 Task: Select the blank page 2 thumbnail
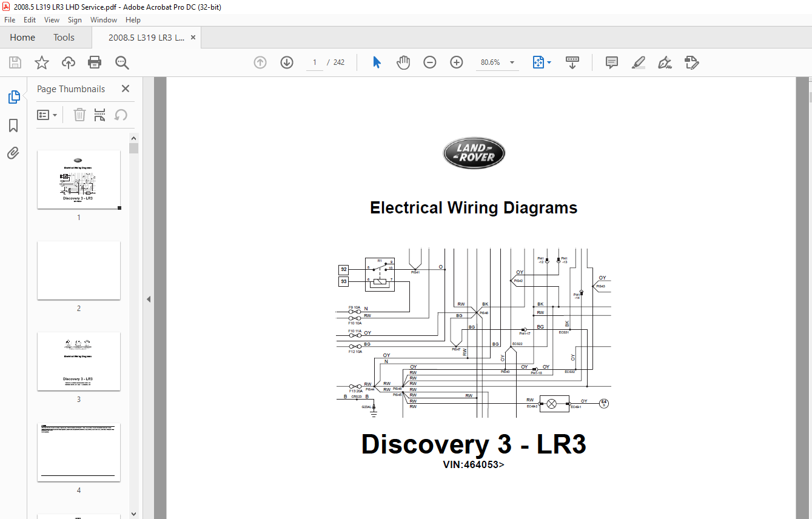pos(79,270)
